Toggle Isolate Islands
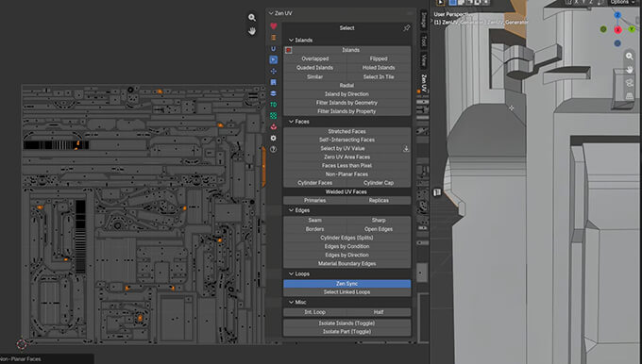The image size is (642, 364). [x=346, y=323]
